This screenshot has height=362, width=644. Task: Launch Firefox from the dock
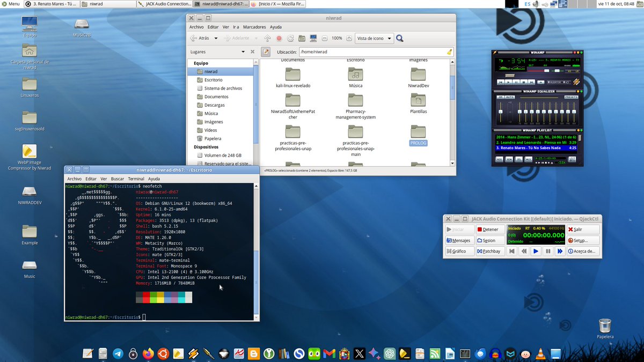pyautogui.click(x=148, y=353)
